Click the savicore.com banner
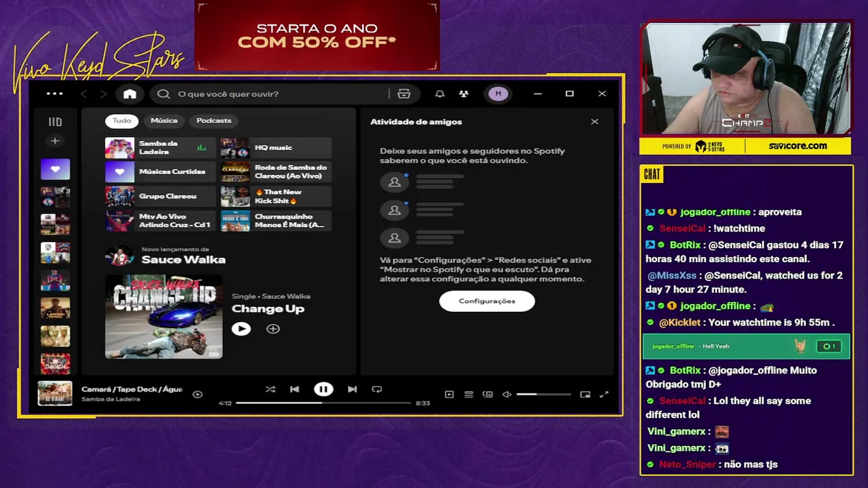The width and height of the screenshot is (868, 488). 797,146
